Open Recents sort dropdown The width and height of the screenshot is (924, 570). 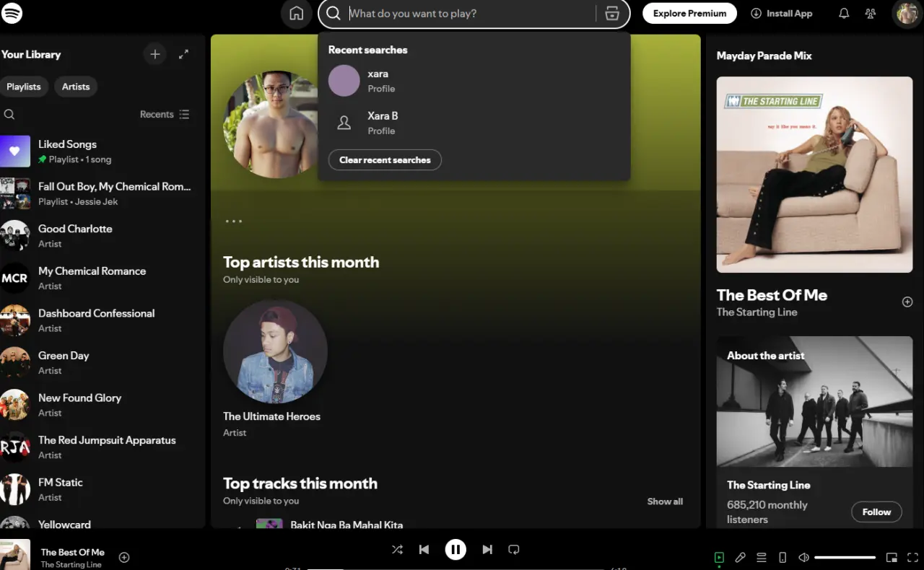click(x=165, y=114)
